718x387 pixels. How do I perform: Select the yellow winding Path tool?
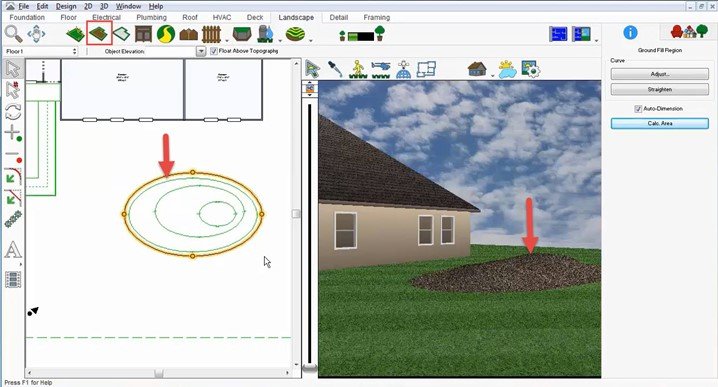click(166, 34)
